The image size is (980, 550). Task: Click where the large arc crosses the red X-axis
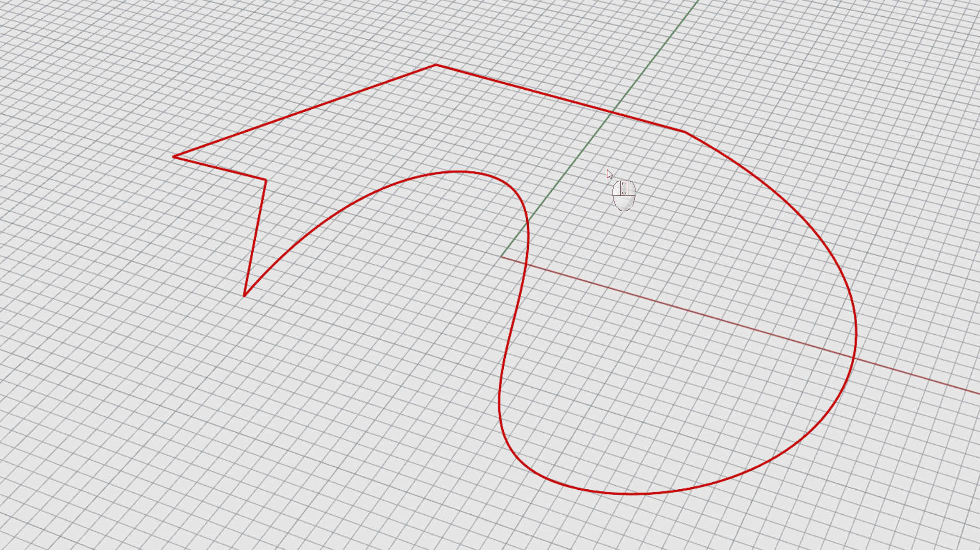[853, 357]
